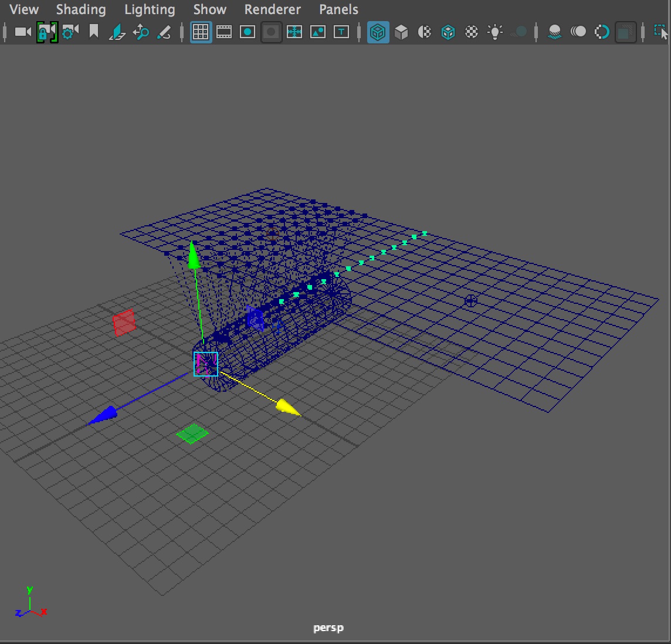Open the View menu
The height and width of the screenshot is (644, 671).
point(24,9)
